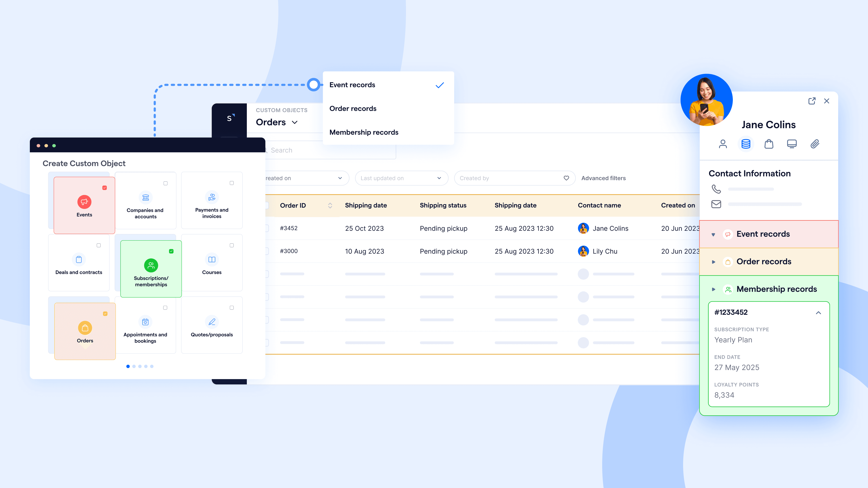868x488 pixels.
Task: Select Membership records from the dropdown menu
Action: tap(364, 132)
